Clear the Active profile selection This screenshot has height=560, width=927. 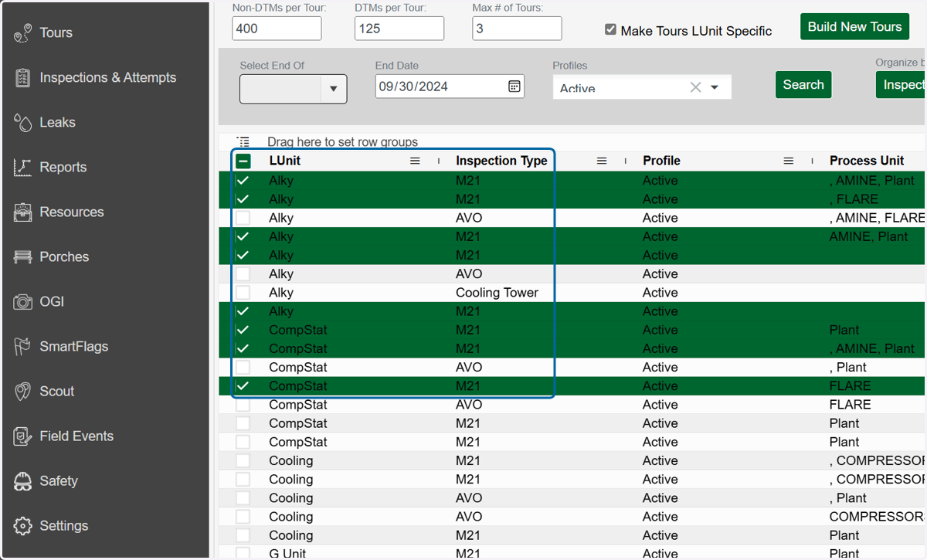point(695,87)
